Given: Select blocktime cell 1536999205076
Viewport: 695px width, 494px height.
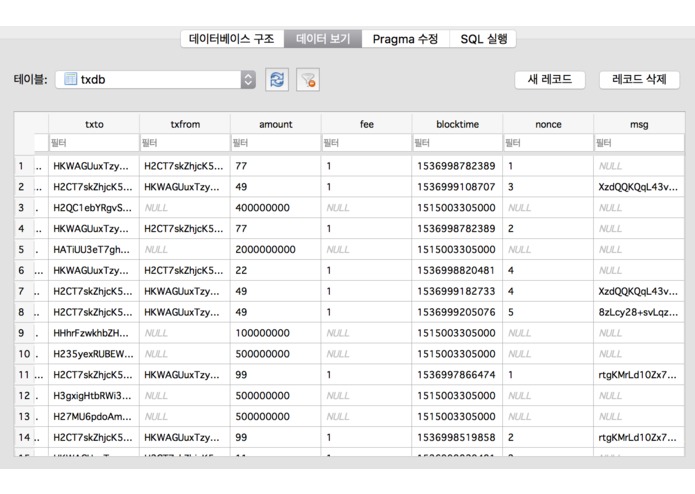Looking at the screenshot, I should pos(457,312).
